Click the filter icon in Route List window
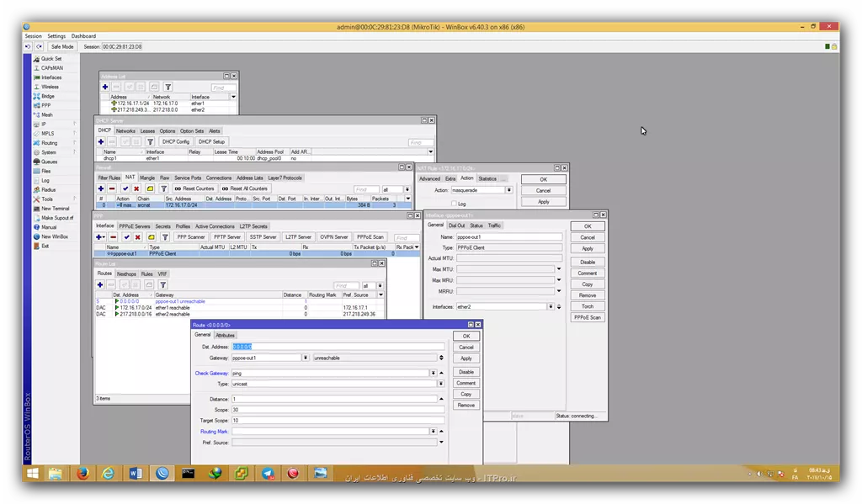Screen dimensions: 862x504 tap(162, 284)
